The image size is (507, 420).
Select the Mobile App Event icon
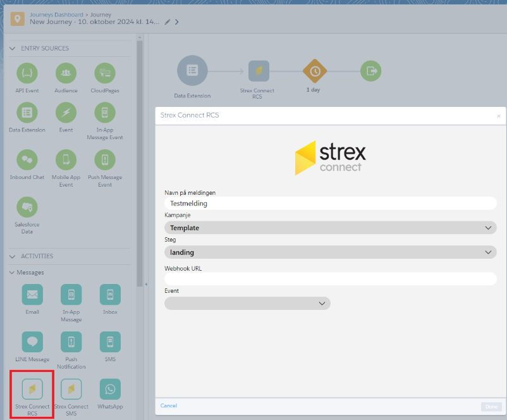click(x=66, y=160)
